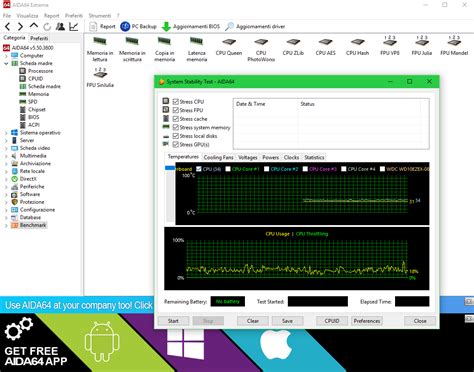This screenshot has height=372, width=474.
Task: Expand the Scheda video tree node
Action: coord(6,148)
